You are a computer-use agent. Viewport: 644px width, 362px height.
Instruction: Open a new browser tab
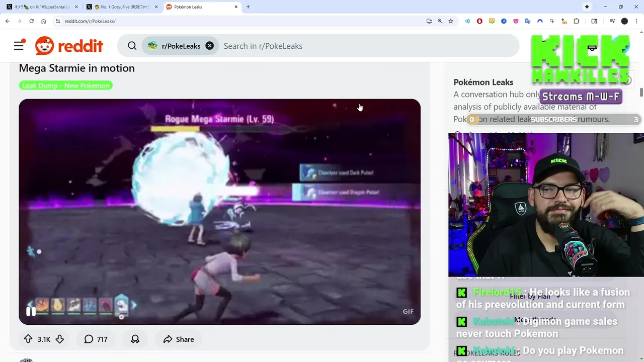pyautogui.click(x=248, y=7)
